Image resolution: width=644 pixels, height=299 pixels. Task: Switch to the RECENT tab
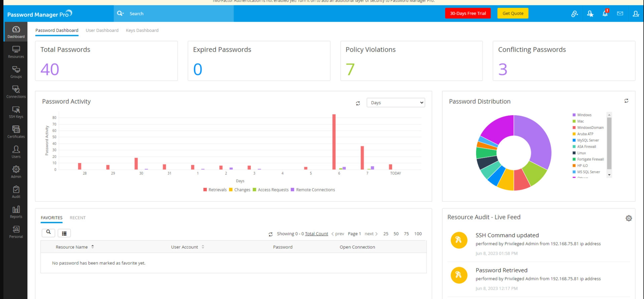pos(78,218)
